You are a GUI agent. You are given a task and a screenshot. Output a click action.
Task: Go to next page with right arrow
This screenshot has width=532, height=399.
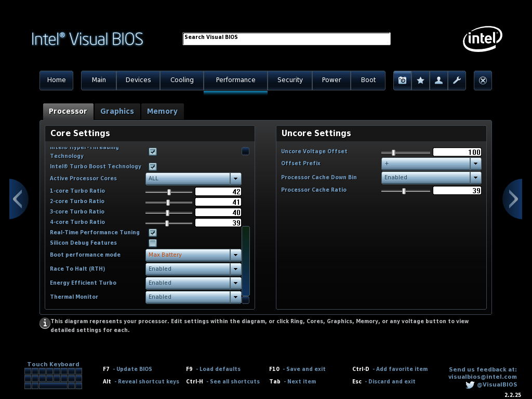(513, 199)
